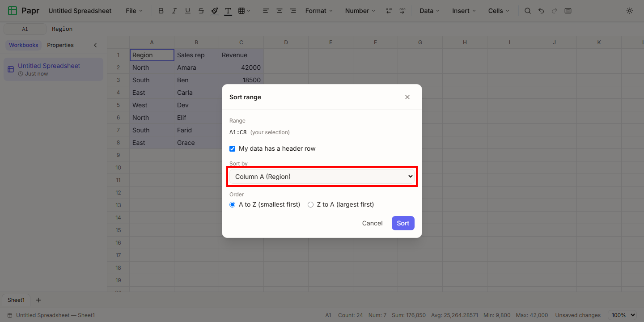
Task: Select the paint format brush icon
Action: (215, 11)
